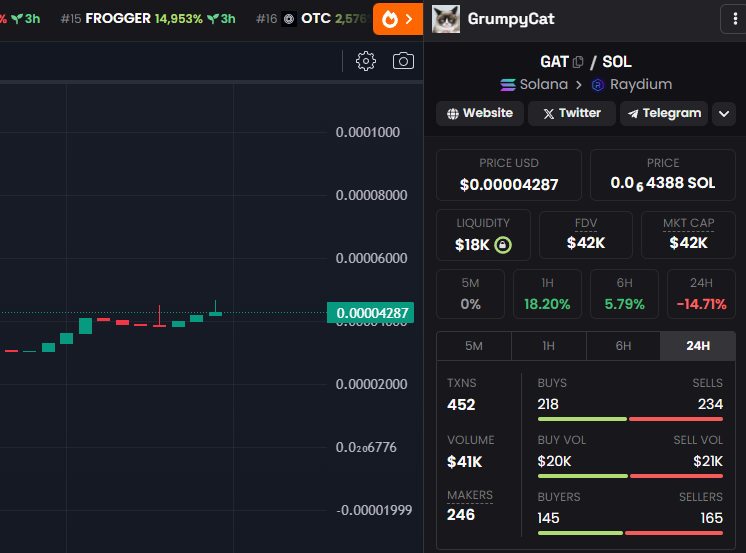Screen dimensions: 746x553
Task: Open three-dot options menu beside GrumpyCat
Action: click(x=735, y=19)
